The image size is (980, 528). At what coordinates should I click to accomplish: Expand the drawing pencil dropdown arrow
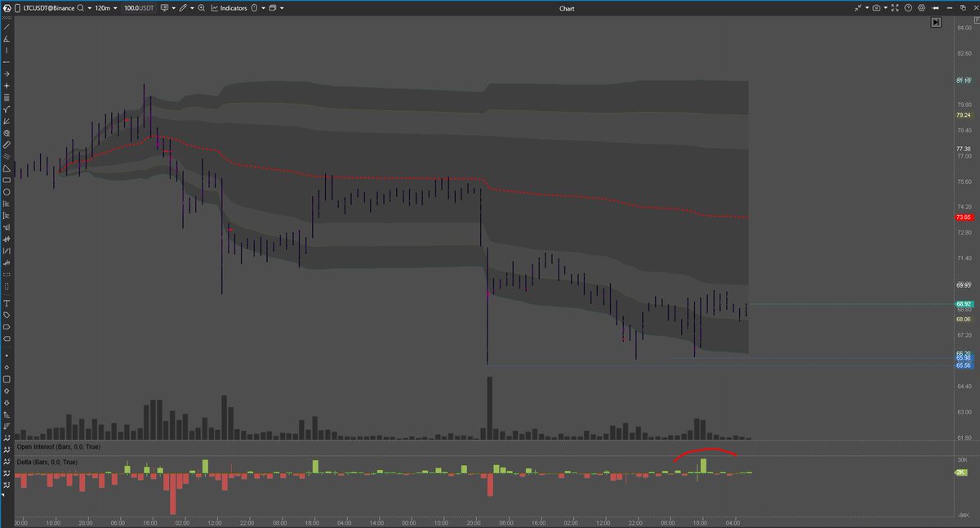coord(192,8)
